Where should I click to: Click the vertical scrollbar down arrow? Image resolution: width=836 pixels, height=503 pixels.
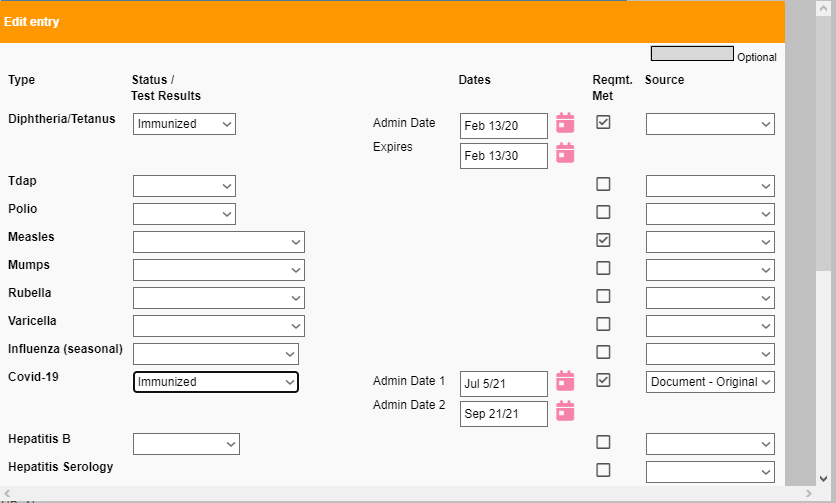coord(823,478)
